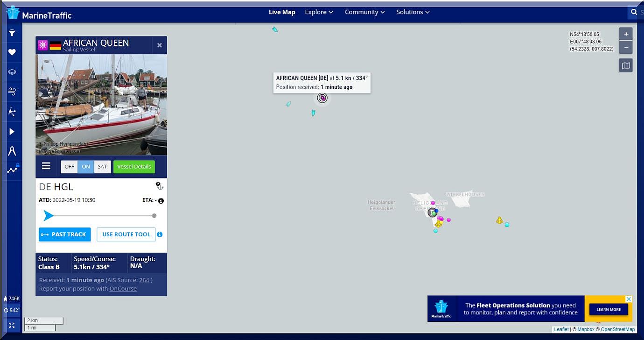Image resolution: width=644 pixels, height=340 pixels.
Task: Open the filter icon in left sidebar
Action: (12, 33)
